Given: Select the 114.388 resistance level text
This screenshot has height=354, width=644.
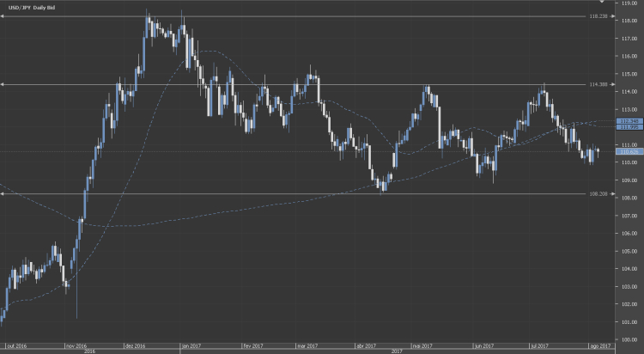Looking at the screenshot, I should point(598,85).
